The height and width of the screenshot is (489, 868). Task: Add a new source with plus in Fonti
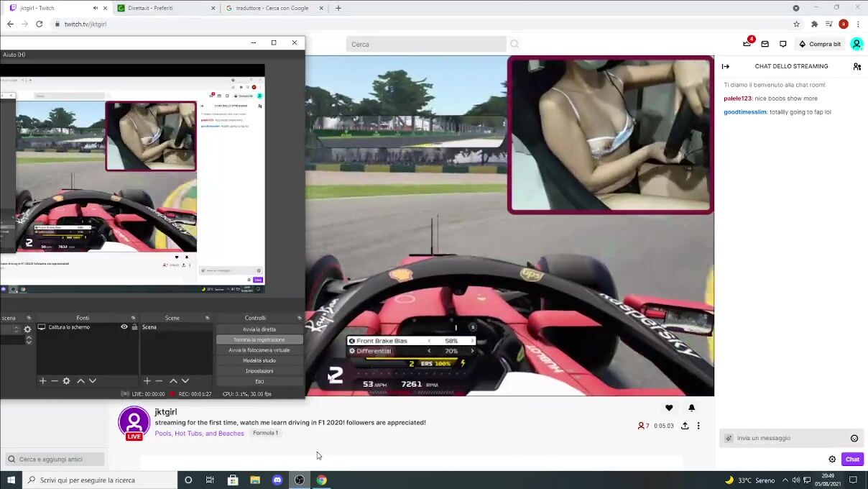point(42,381)
